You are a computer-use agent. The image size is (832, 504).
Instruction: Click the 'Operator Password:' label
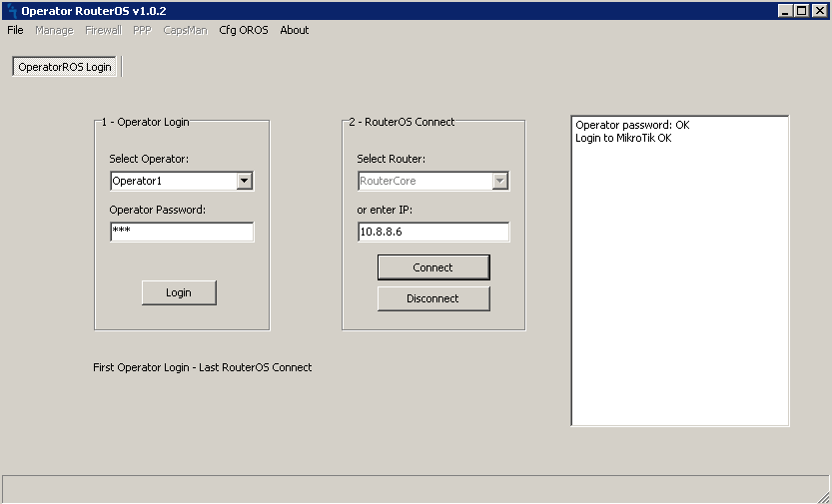tap(158, 210)
